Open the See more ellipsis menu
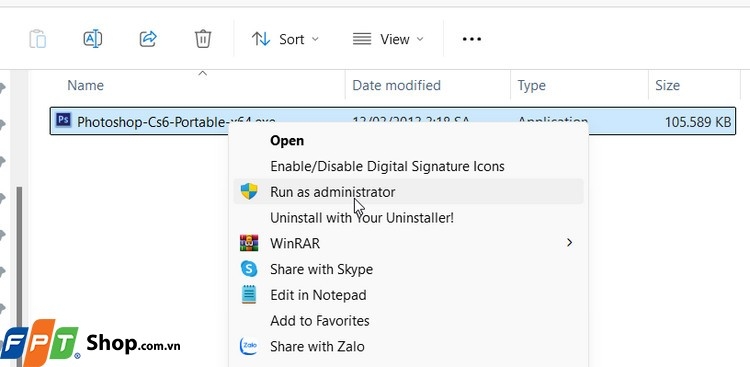 [472, 39]
